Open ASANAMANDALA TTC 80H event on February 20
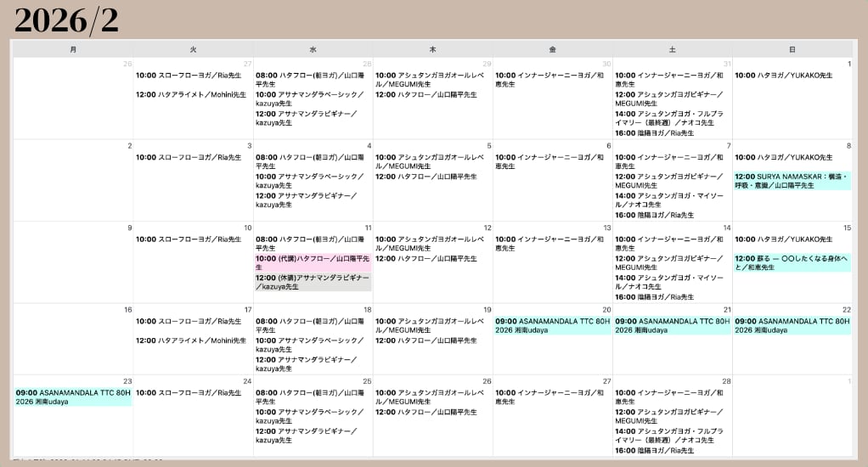The height and width of the screenshot is (467, 868). point(552,325)
